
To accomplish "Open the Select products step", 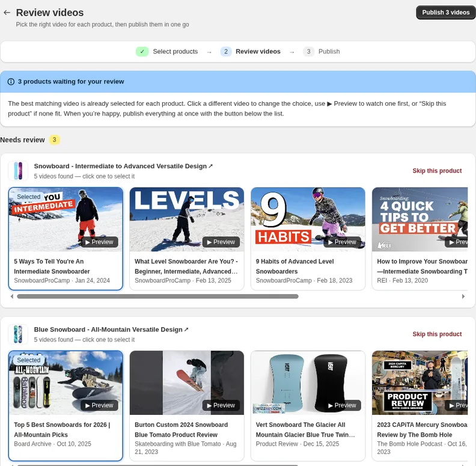I will pyautogui.click(x=175, y=52).
